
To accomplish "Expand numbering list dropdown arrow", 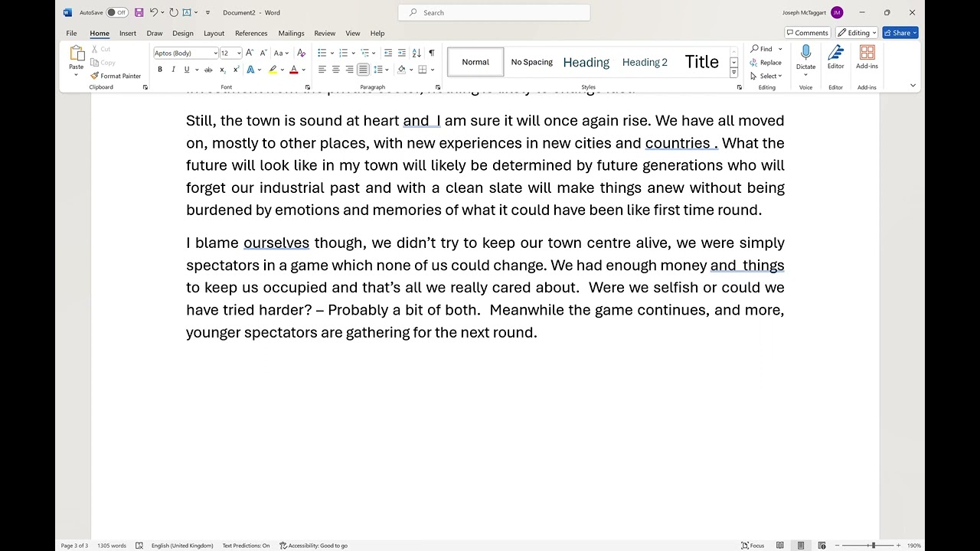I will coord(354,53).
